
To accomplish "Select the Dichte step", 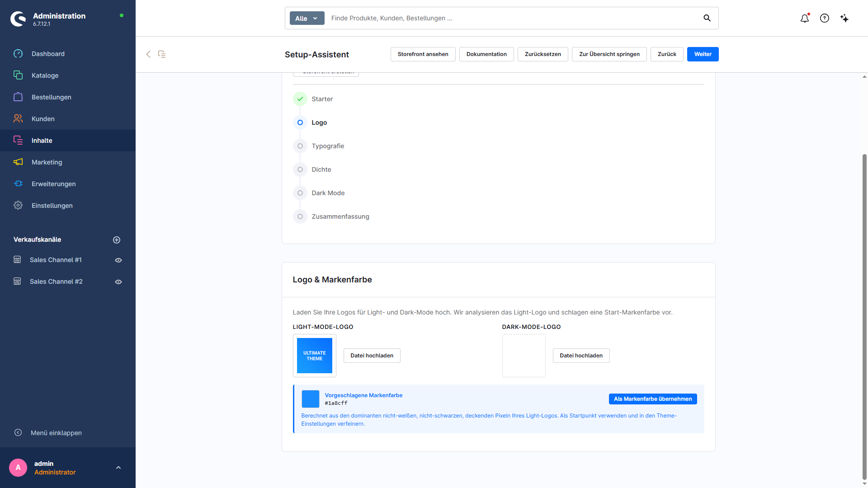I will tap(312, 169).
